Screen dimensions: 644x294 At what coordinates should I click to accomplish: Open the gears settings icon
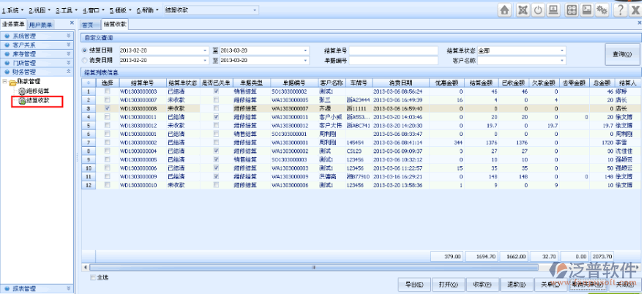point(602,10)
